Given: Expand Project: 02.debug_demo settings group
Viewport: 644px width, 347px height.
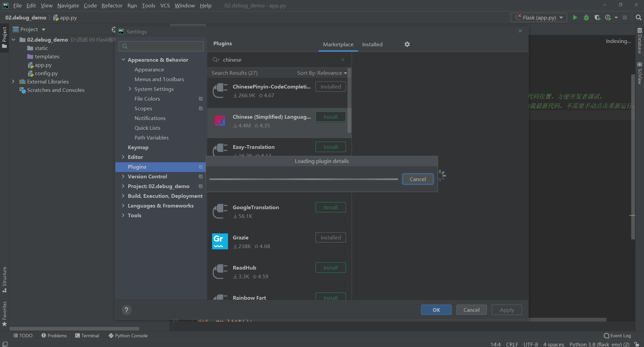Looking at the screenshot, I should 123,186.
